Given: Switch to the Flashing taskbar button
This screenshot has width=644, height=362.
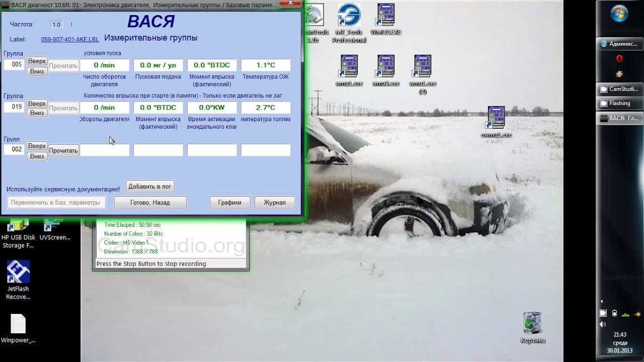Looking at the screenshot, I should (619, 103).
